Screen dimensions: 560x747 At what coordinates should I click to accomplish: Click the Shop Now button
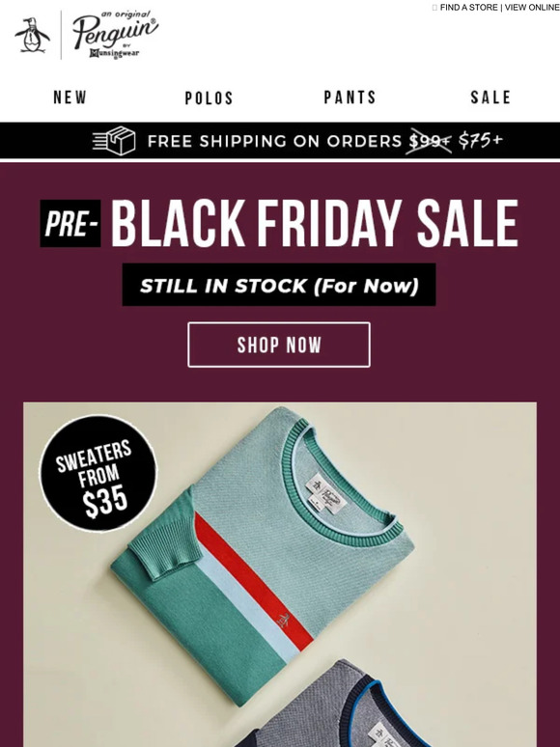279,345
